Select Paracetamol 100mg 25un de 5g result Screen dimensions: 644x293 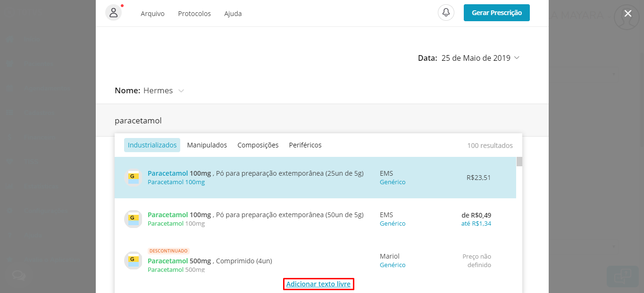point(315,178)
